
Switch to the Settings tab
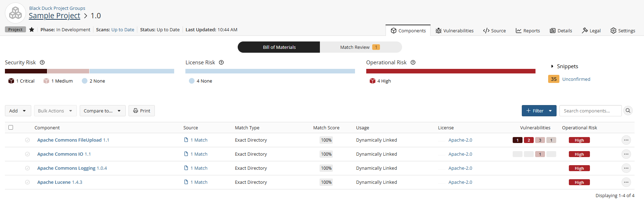pyautogui.click(x=623, y=31)
